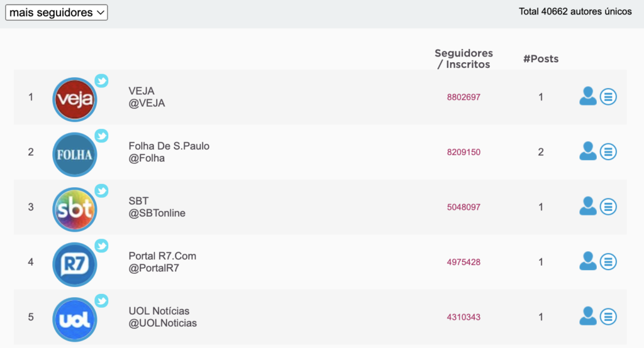
Task: Show UOL Notícias posts list icon
Action: click(x=608, y=317)
